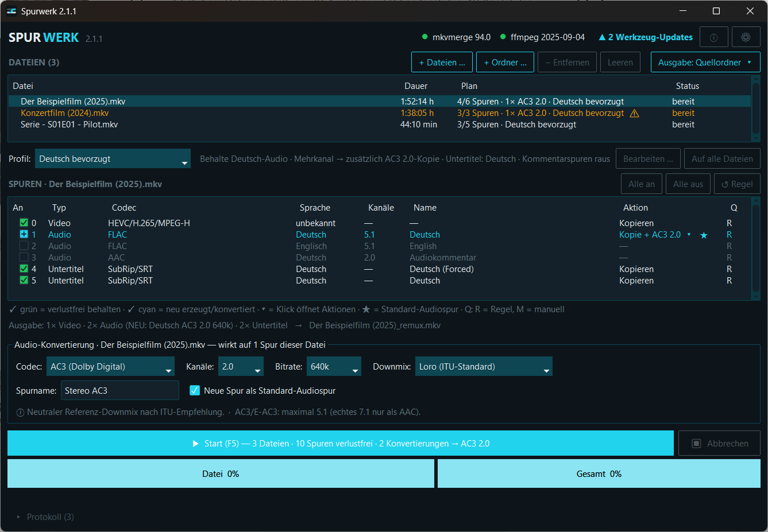
Task: Select file Konzertfilm (2024).mkv
Action: pos(380,113)
